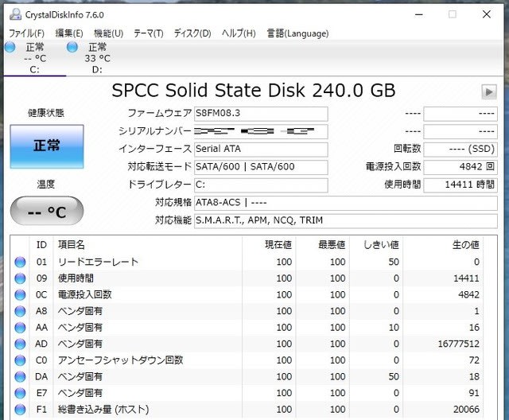Image resolution: width=509 pixels, height=420 pixels.
Task: Open the テーマ(T) menu
Action: [149, 33]
